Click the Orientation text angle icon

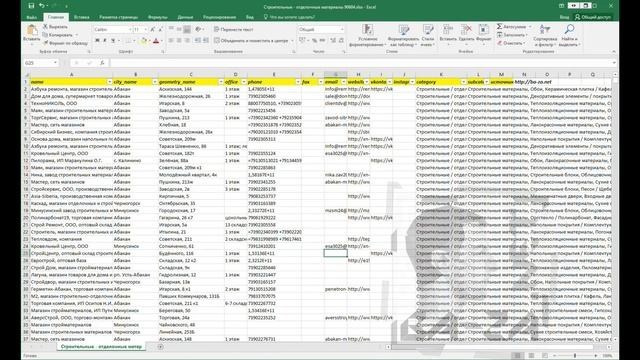click(199, 29)
